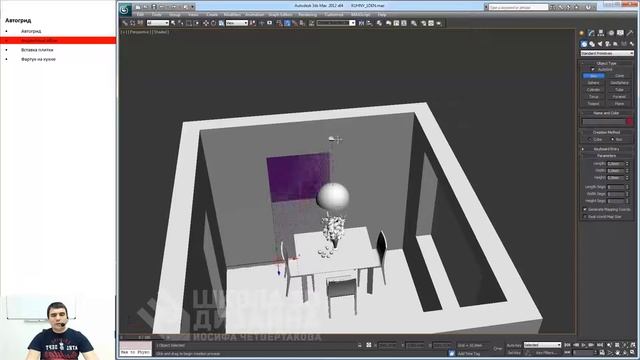Viewport: 640px width, 360px height.
Task: Collapse the Name and Color rollout
Action: pos(607,113)
